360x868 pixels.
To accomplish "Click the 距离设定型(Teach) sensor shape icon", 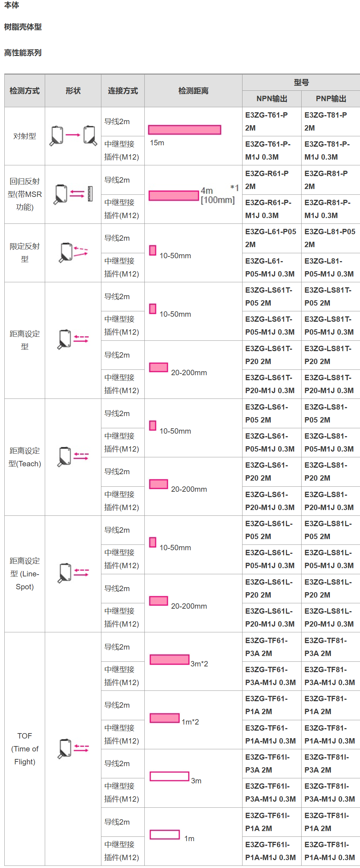I will pyautogui.click(x=73, y=457).
